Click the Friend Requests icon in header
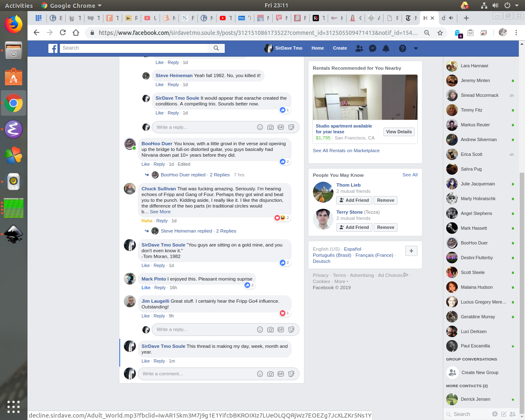The width and height of the screenshot is (525, 420). coord(359,48)
